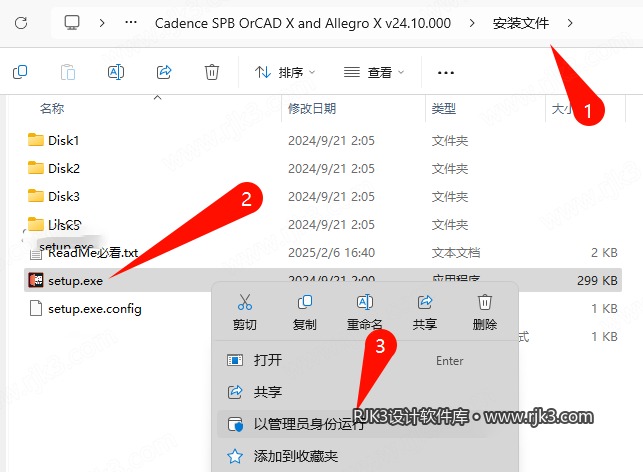Click the This PC monitor icon in the breadcrumb
The image size is (643, 472).
[x=72, y=23]
